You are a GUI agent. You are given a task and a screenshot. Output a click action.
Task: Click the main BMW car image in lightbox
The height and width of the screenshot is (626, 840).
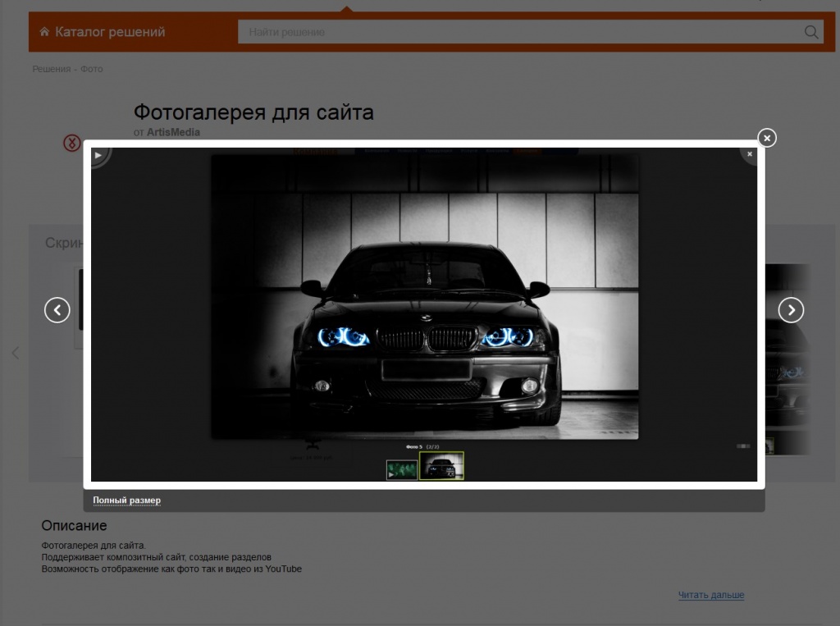425,298
